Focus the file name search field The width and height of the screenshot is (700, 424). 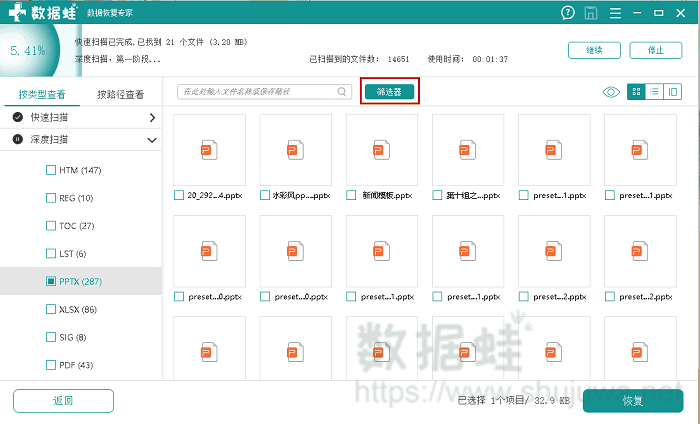[264, 91]
